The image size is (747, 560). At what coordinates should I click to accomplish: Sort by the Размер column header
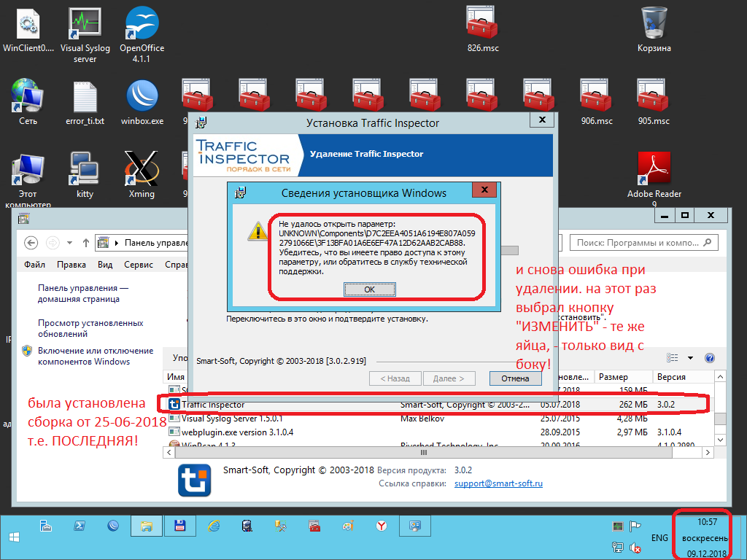coord(624,377)
